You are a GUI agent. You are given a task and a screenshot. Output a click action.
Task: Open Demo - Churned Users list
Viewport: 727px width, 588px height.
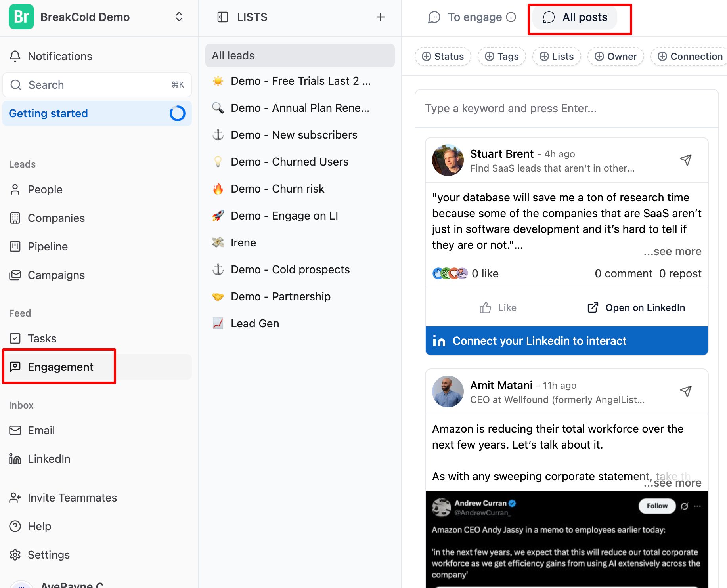300,162
